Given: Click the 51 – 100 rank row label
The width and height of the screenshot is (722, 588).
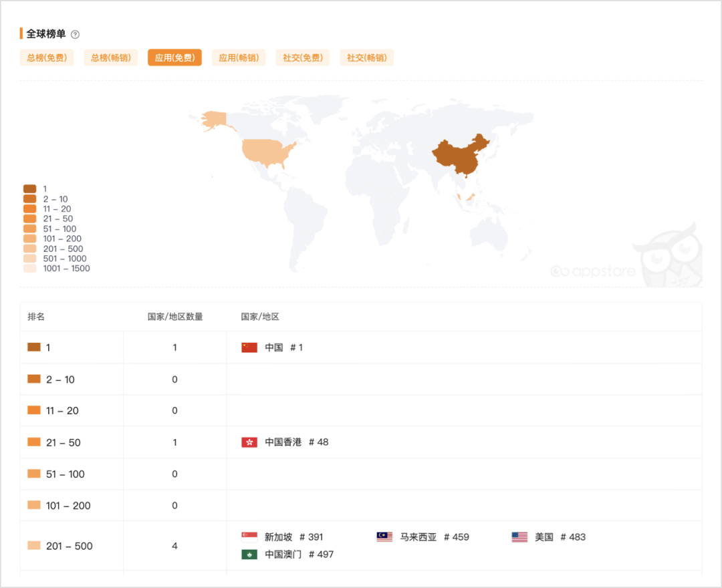Looking at the screenshot, I should point(66,474).
